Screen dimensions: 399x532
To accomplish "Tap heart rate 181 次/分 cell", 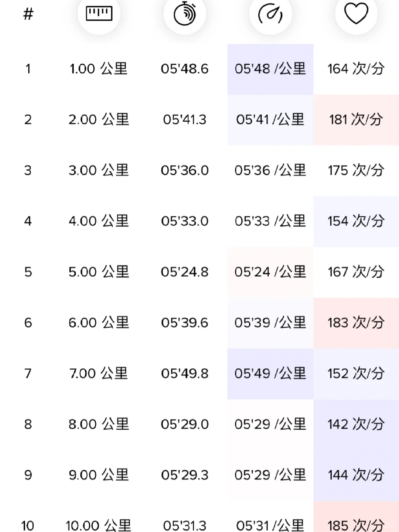I will [x=356, y=120].
